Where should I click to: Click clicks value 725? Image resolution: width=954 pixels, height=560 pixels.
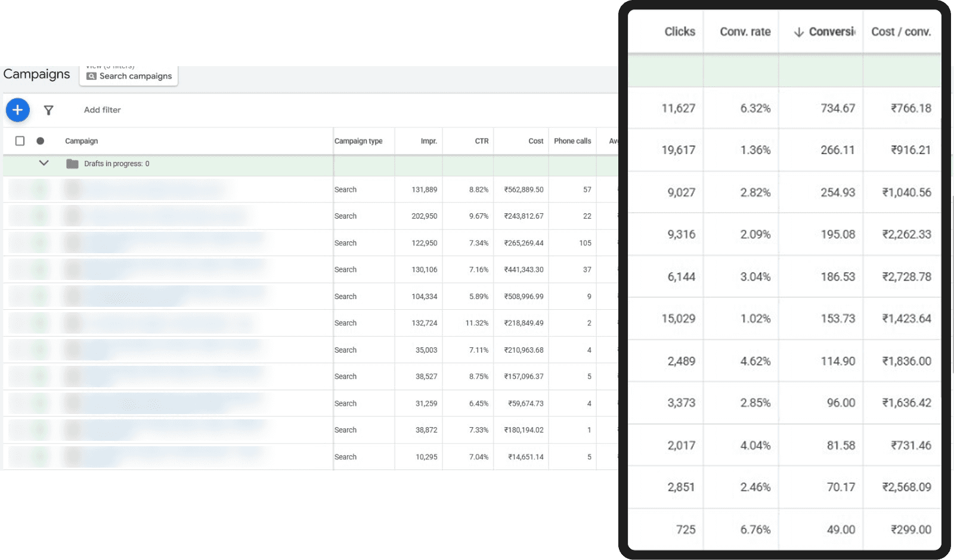point(686,530)
